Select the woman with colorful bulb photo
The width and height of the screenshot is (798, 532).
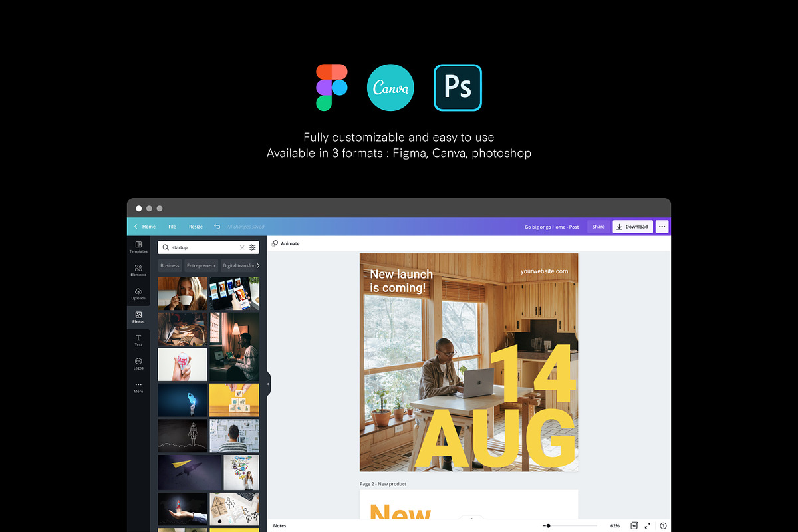click(242, 472)
